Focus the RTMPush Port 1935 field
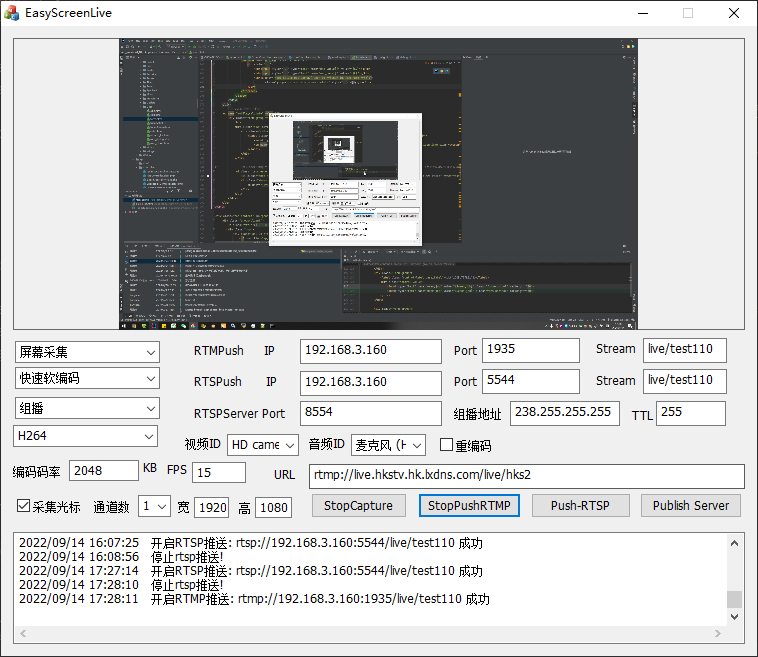Screen dimensions: 758x657 (531, 350)
